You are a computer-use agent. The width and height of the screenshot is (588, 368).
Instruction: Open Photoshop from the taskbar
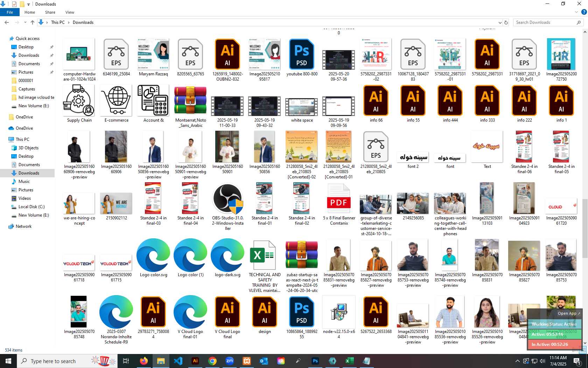tap(315, 361)
